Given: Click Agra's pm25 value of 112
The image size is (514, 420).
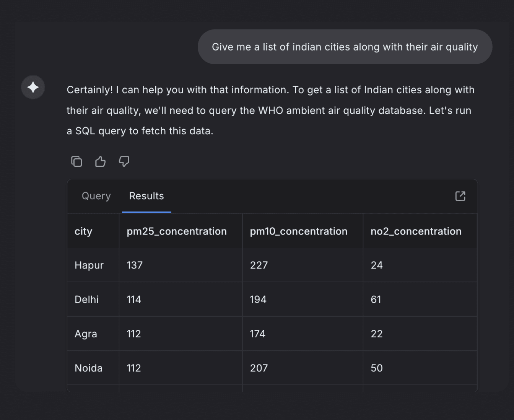Looking at the screenshot, I should click(x=133, y=334).
